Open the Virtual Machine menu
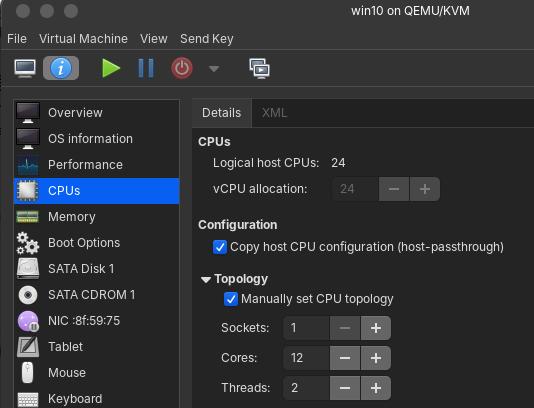534x408 pixels. coord(83,39)
